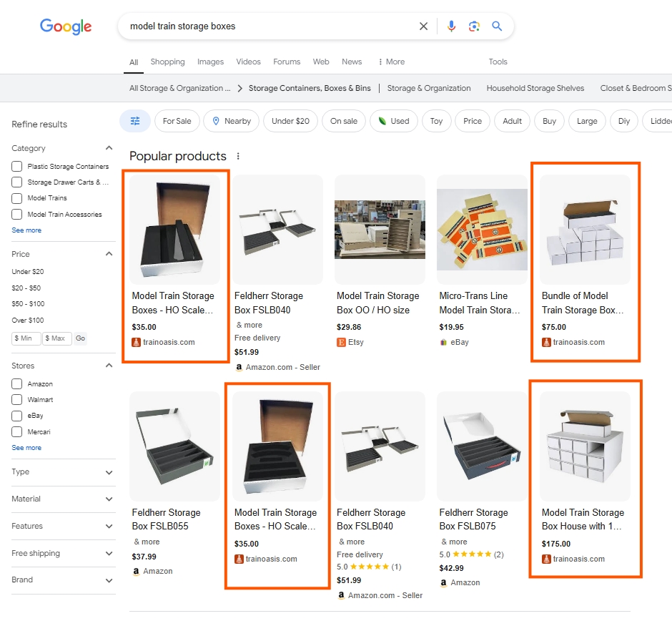Start voice search with microphone icon
This screenshot has height=626, width=672.
[x=451, y=26]
